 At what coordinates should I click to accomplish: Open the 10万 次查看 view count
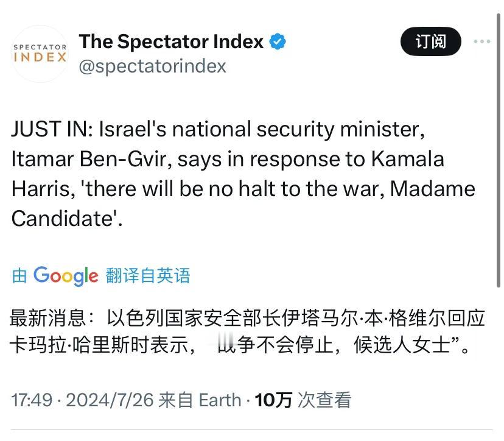tap(303, 400)
